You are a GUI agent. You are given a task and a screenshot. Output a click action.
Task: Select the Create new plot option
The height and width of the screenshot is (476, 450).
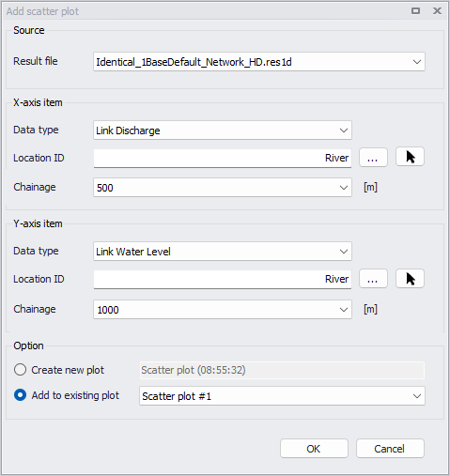pos(20,370)
